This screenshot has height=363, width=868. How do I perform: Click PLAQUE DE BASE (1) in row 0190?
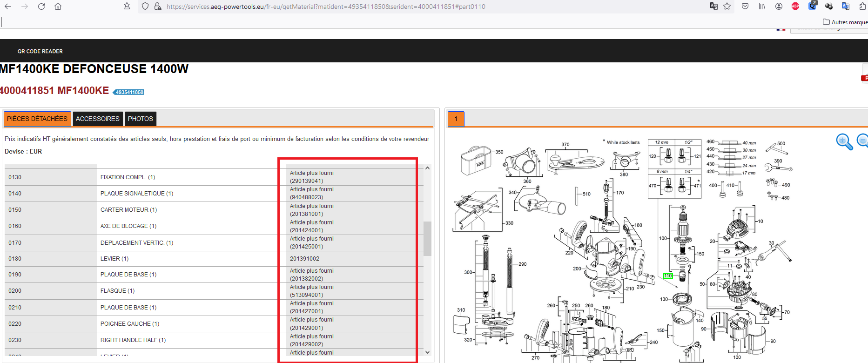click(x=128, y=275)
